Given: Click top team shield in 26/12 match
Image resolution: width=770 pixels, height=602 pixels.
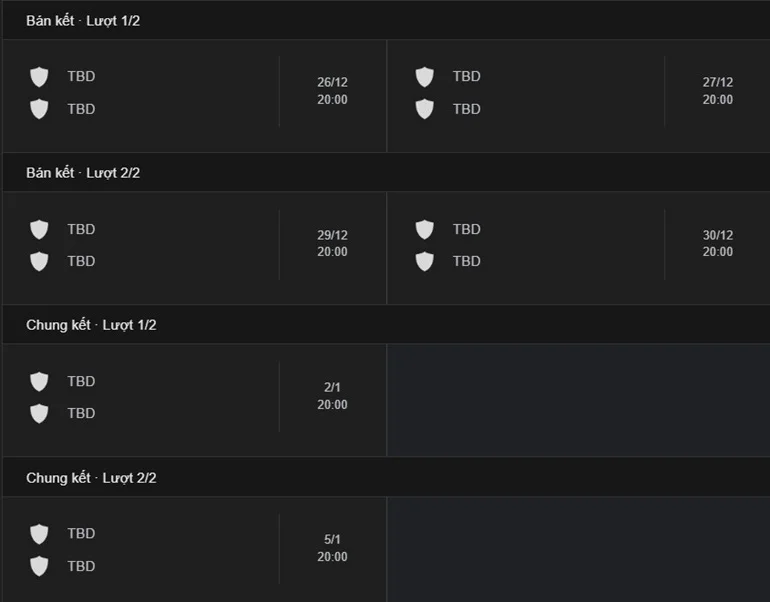Looking at the screenshot, I should (39, 77).
